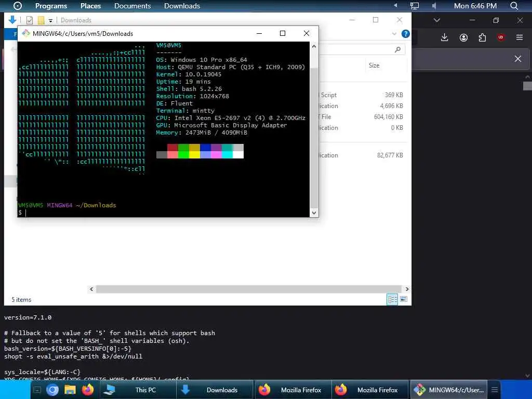This screenshot has height=399, width=532.
Task: Launch Firefox from taskbar quick launcher
Action: pos(87,390)
